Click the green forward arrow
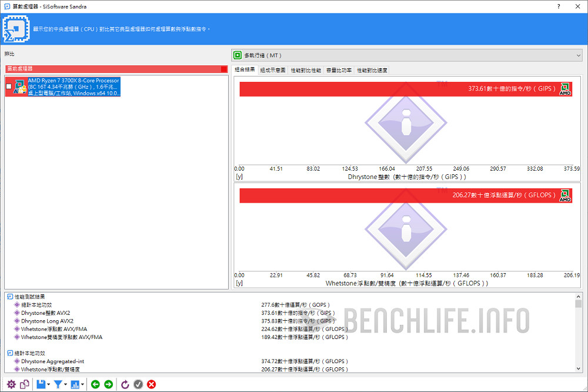The image size is (588, 392). point(109,384)
